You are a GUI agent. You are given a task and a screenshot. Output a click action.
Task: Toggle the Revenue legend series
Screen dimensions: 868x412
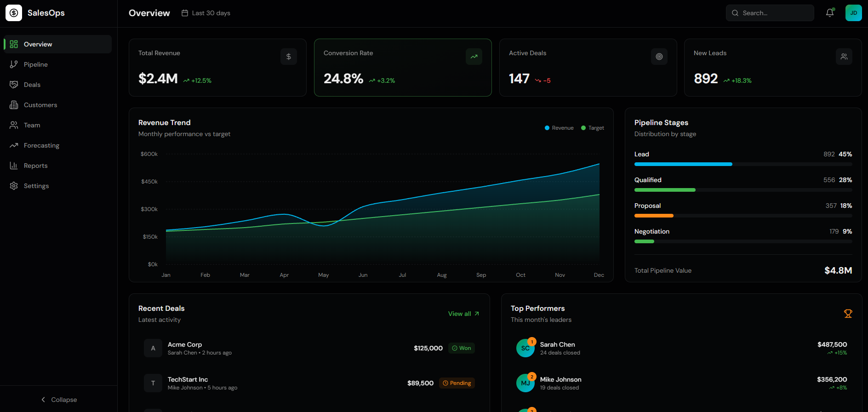(x=559, y=128)
